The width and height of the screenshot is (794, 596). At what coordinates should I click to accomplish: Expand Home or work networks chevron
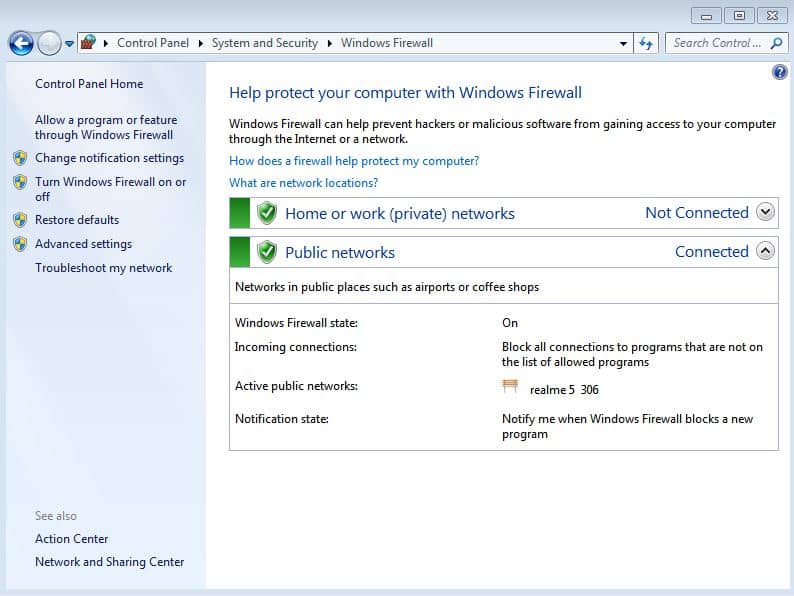tap(765, 212)
